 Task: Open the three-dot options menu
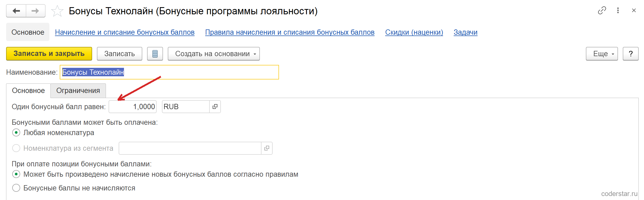618,10
